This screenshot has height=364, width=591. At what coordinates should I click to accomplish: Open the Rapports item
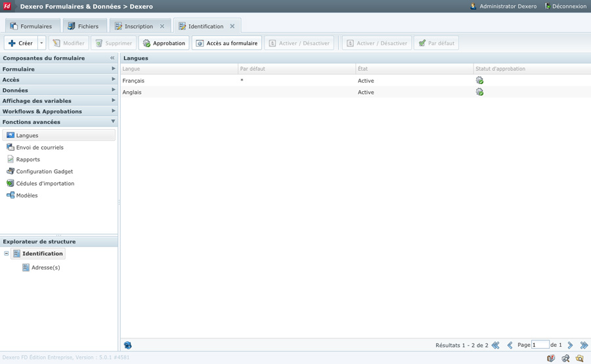click(28, 159)
